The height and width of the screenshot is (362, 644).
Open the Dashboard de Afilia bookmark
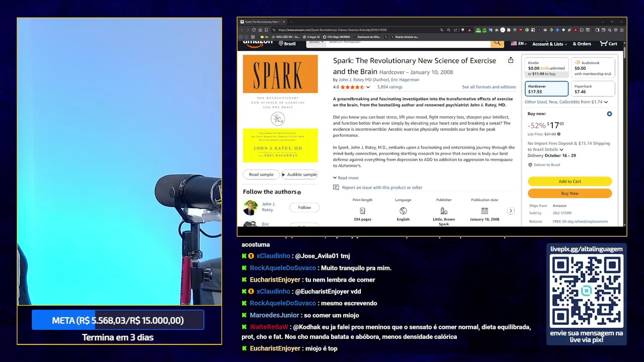[369, 37]
